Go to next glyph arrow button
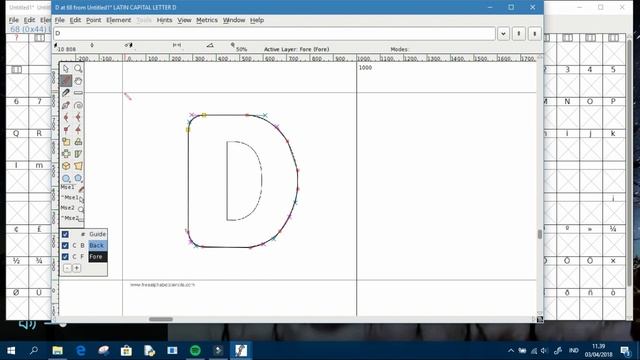 pos(535,34)
